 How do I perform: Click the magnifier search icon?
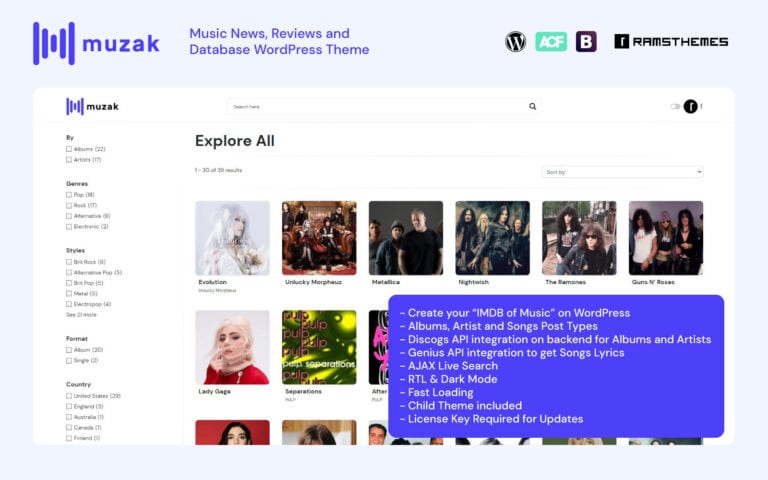[x=532, y=106]
